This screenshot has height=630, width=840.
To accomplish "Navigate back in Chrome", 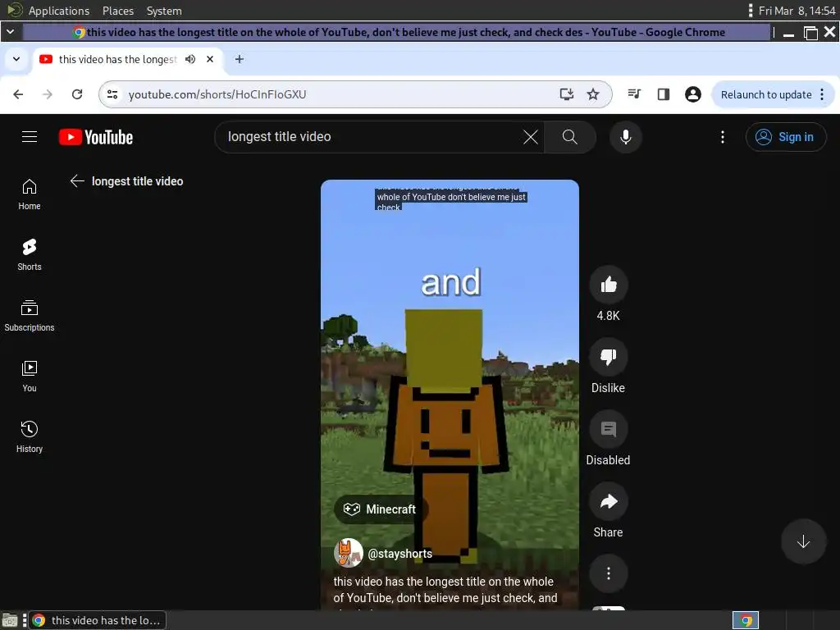I will click(18, 94).
